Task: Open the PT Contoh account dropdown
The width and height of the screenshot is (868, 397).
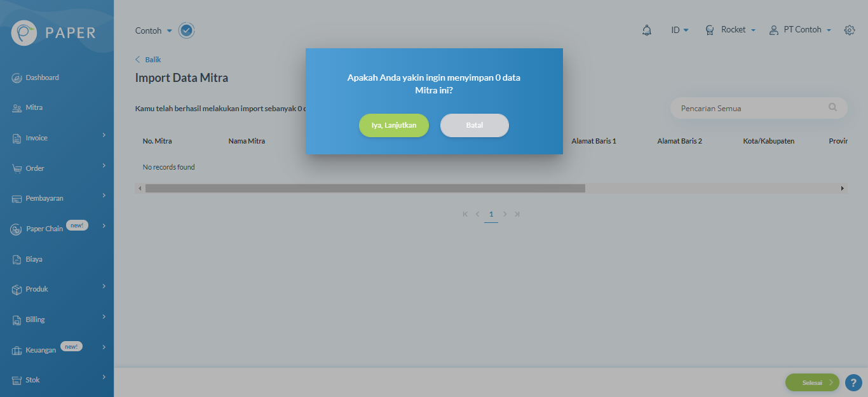Action: click(x=807, y=30)
